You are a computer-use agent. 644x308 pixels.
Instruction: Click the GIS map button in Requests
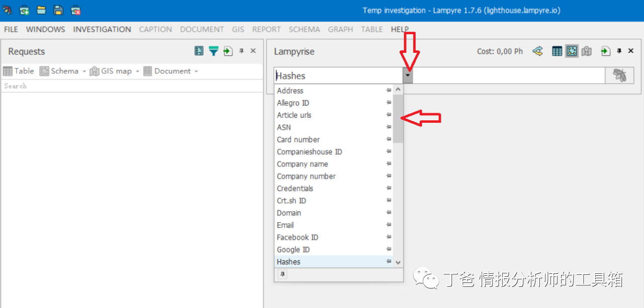coord(111,71)
